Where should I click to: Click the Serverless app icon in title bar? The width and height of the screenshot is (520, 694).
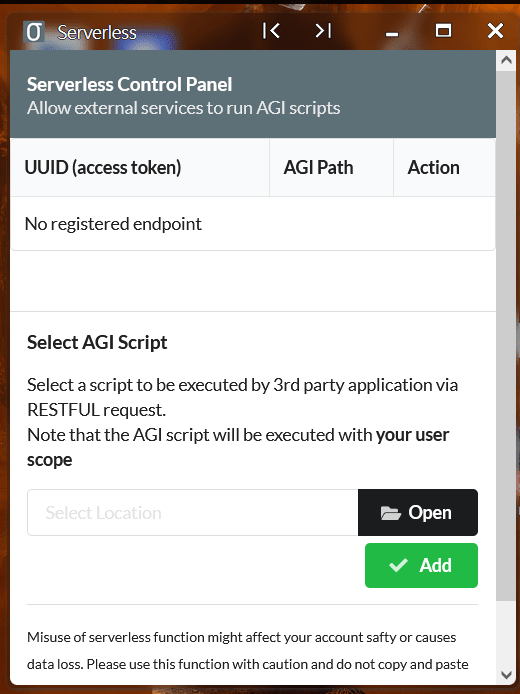(34, 32)
